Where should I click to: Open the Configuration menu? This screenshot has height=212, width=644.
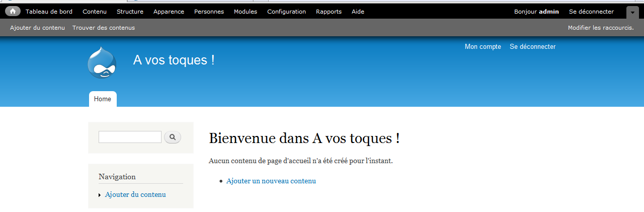click(286, 12)
